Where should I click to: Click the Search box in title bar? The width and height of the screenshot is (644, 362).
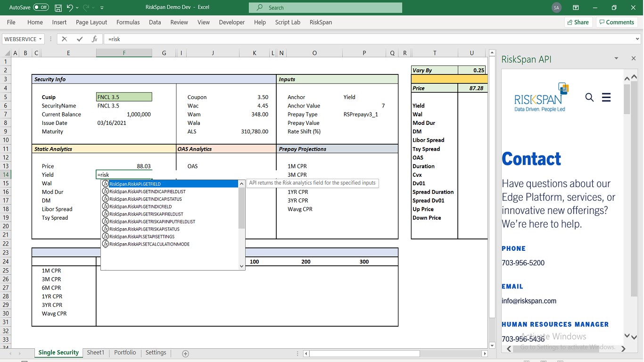325,8
